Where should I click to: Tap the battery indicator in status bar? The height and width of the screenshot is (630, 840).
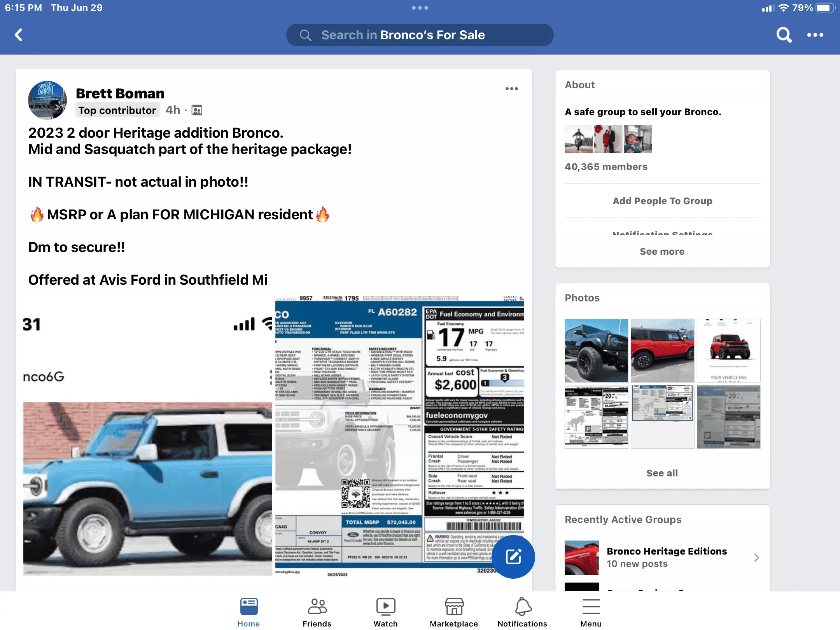coord(825,8)
